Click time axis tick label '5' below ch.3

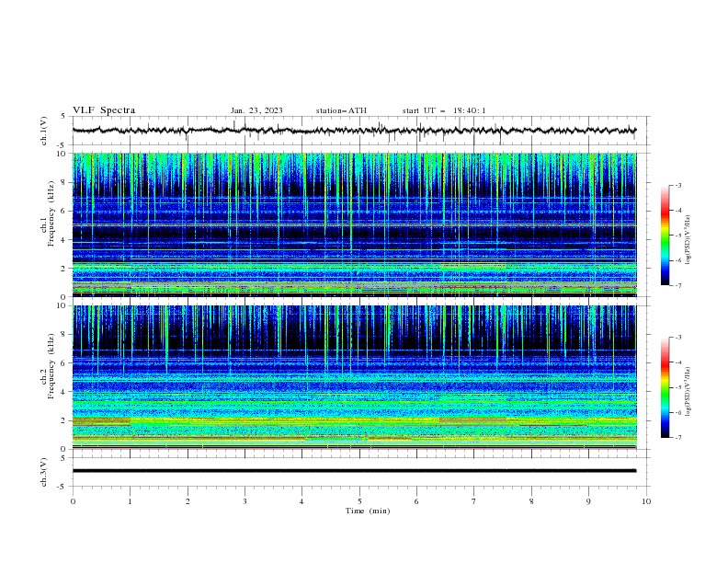click(x=359, y=501)
